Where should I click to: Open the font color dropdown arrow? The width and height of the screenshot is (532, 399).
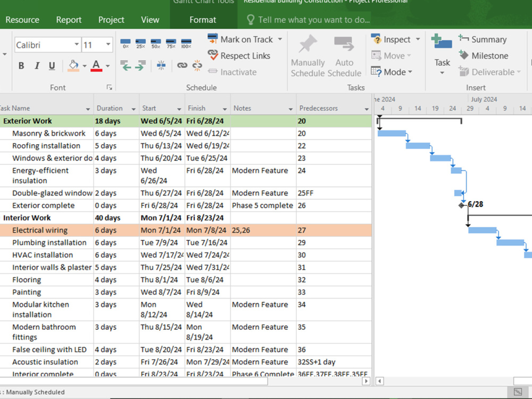pos(107,66)
